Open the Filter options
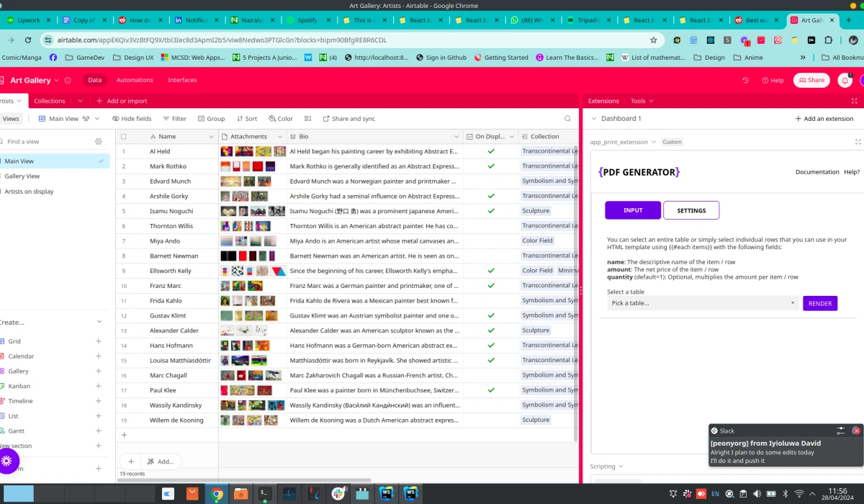 (x=174, y=118)
